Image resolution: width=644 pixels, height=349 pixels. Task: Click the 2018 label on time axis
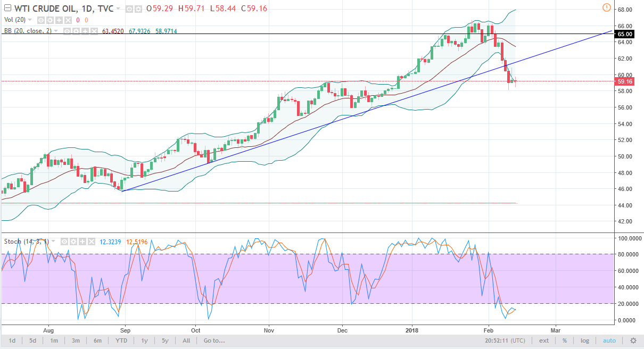(412, 330)
